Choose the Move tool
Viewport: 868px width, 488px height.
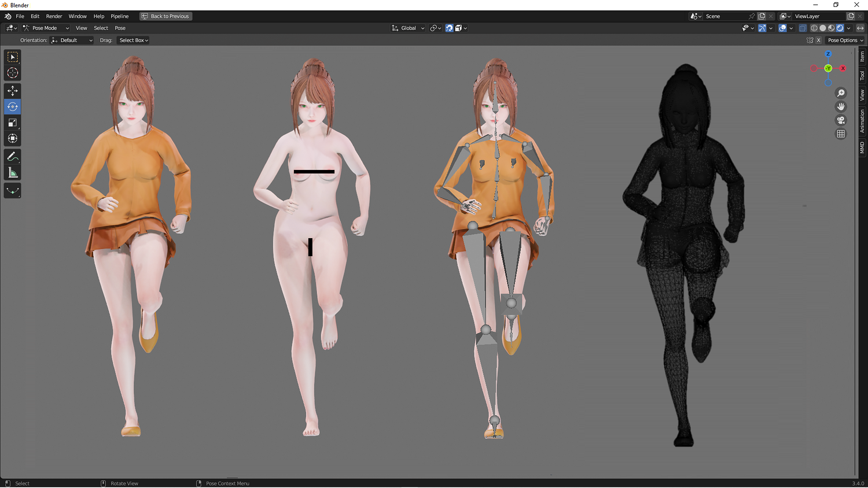click(x=12, y=91)
